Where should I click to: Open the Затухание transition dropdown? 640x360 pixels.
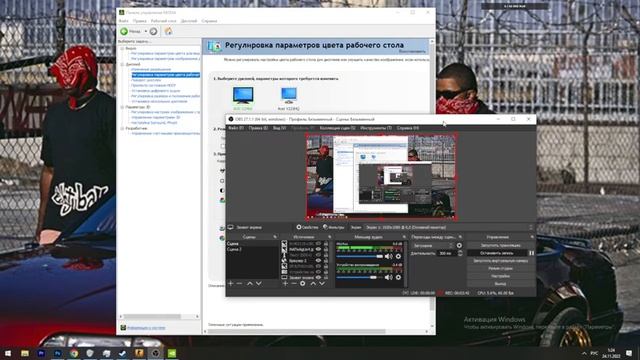pyautogui.click(x=433, y=246)
